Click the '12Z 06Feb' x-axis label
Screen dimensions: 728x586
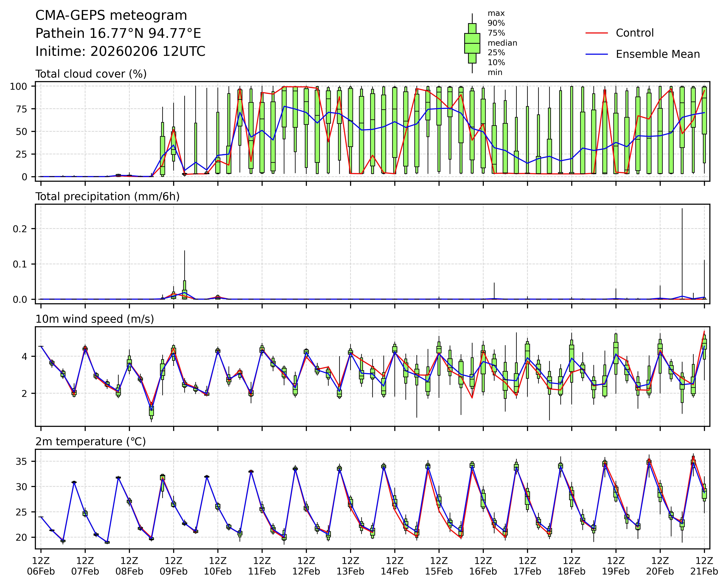(x=41, y=566)
